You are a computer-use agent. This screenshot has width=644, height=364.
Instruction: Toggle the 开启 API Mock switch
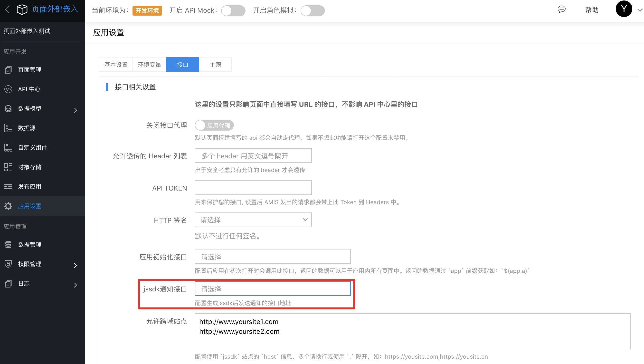tap(233, 10)
